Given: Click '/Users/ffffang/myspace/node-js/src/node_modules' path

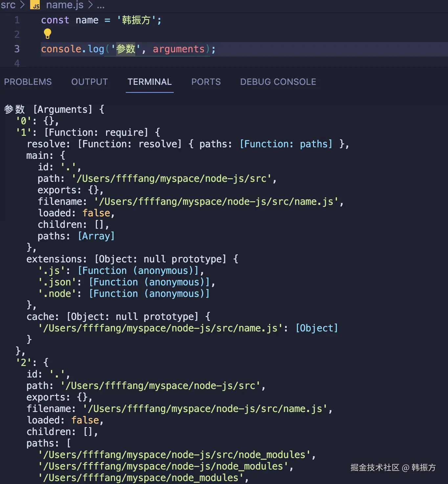Looking at the screenshot, I should coord(174,455).
